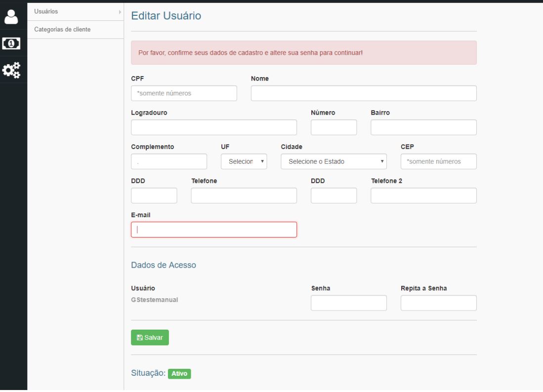Click the Telefone 2 input field

(x=423, y=196)
